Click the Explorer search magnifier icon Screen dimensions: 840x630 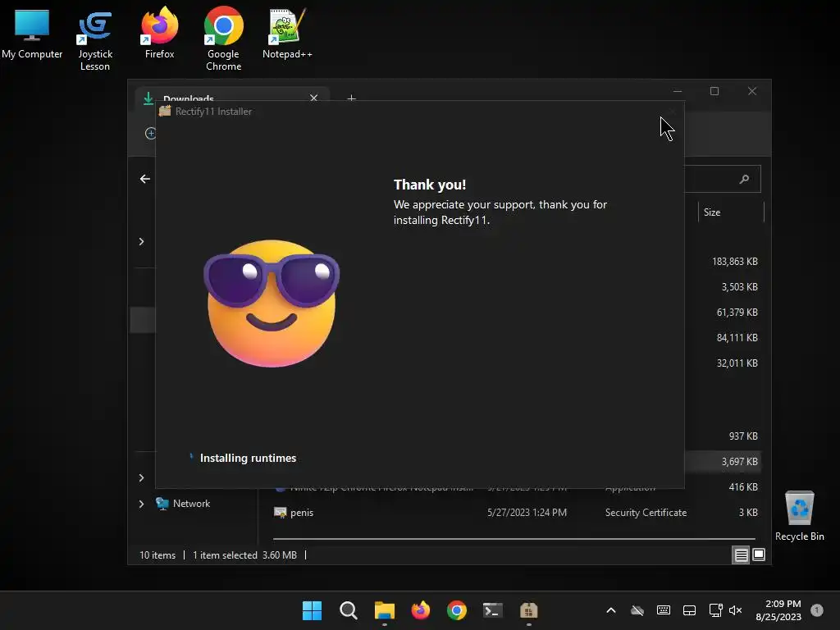[x=744, y=179]
